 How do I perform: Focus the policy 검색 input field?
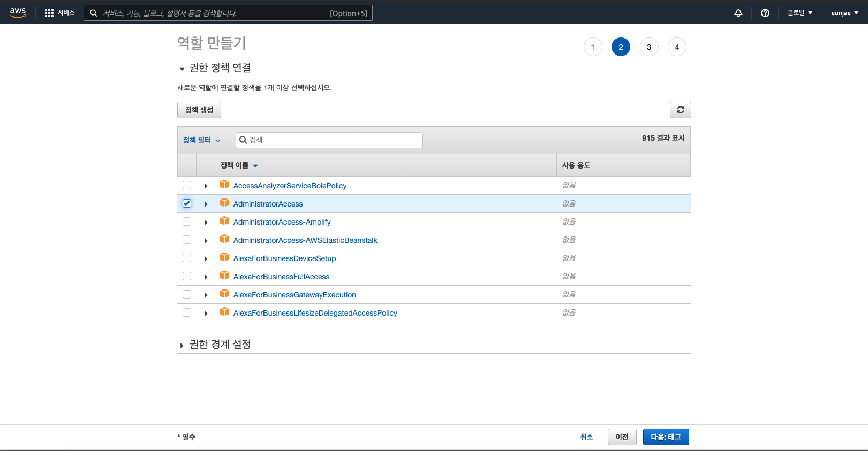[x=329, y=140]
